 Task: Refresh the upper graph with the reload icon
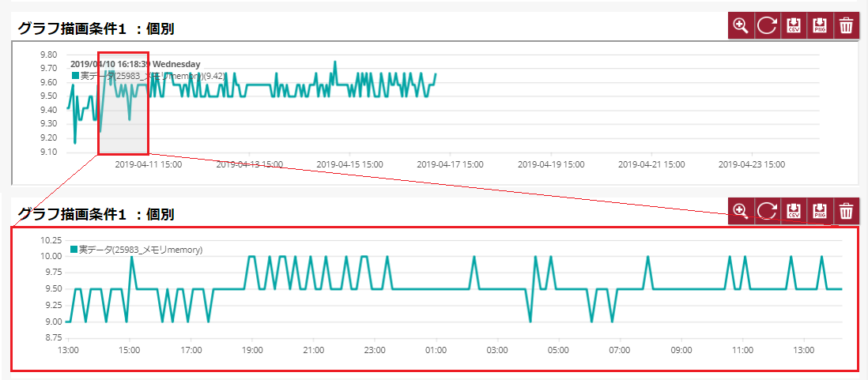pos(767,26)
